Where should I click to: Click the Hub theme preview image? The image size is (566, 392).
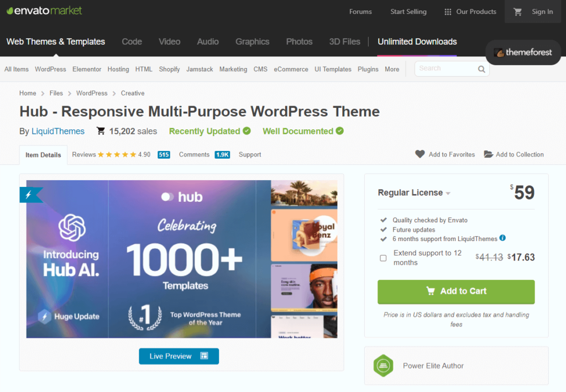tap(182, 259)
